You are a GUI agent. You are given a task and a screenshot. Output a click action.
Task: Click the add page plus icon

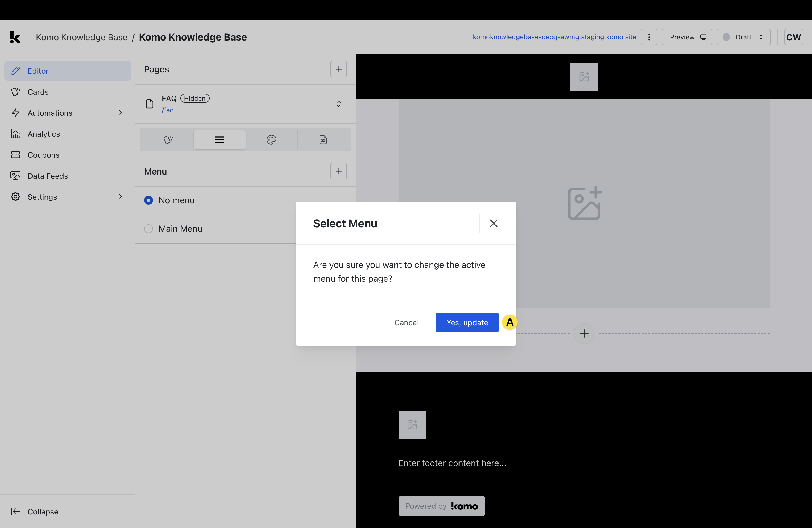click(338, 69)
